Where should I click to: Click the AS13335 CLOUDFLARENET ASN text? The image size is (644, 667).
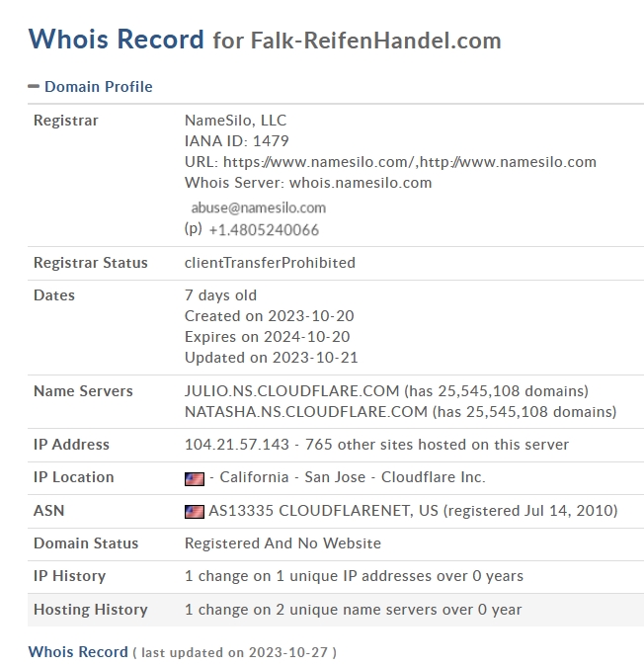click(324, 511)
